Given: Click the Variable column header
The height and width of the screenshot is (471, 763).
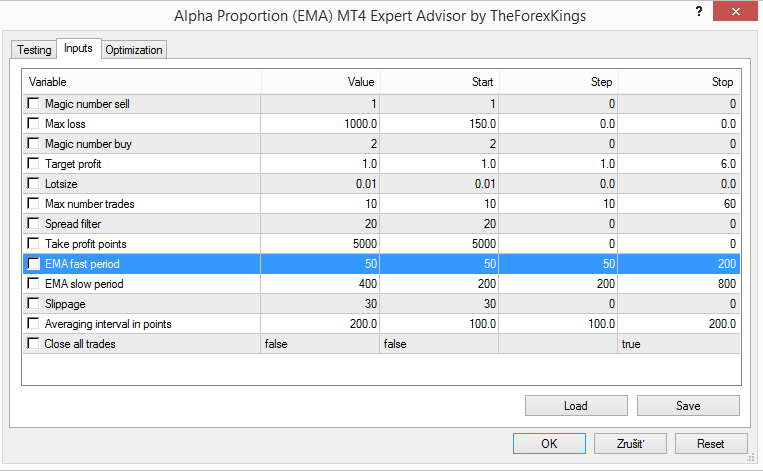Looking at the screenshot, I should tap(142, 82).
